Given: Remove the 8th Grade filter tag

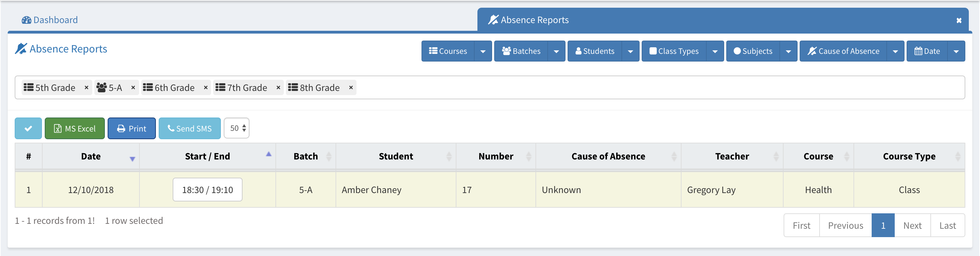Looking at the screenshot, I should click(351, 88).
